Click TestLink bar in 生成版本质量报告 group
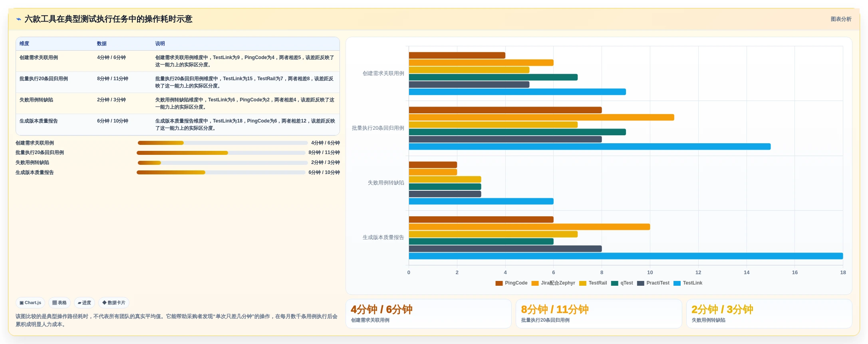 (626, 256)
